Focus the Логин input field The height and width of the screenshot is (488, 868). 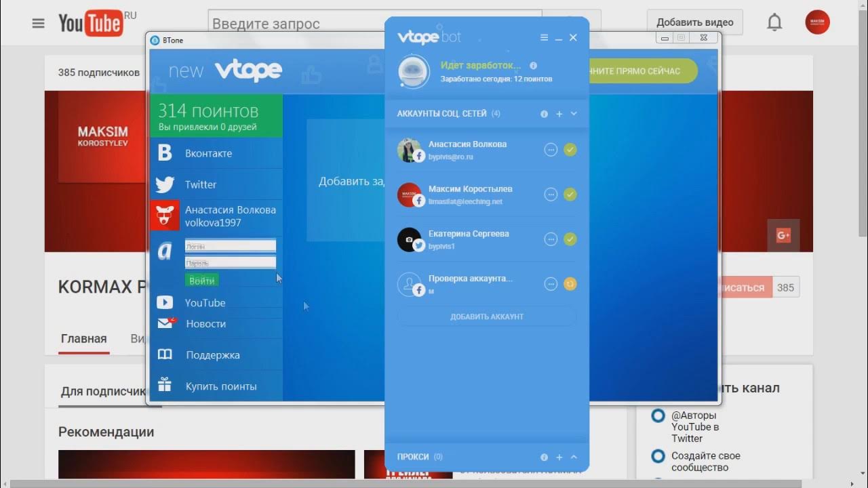click(231, 246)
